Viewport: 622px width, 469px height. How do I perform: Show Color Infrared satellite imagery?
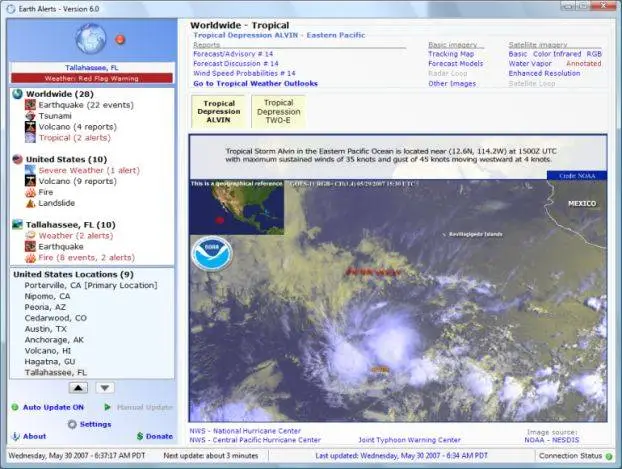[557, 54]
